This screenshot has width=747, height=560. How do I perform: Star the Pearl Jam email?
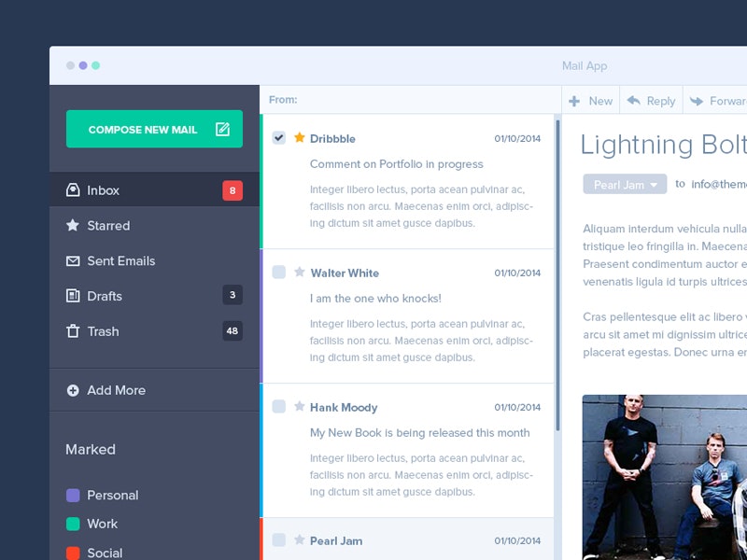coord(299,539)
